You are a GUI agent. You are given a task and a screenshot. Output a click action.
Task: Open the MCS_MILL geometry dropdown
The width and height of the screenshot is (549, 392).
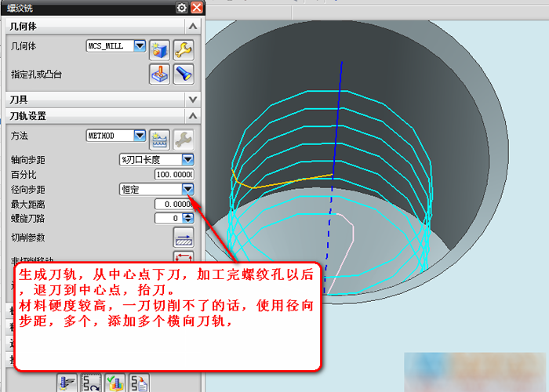140,46
